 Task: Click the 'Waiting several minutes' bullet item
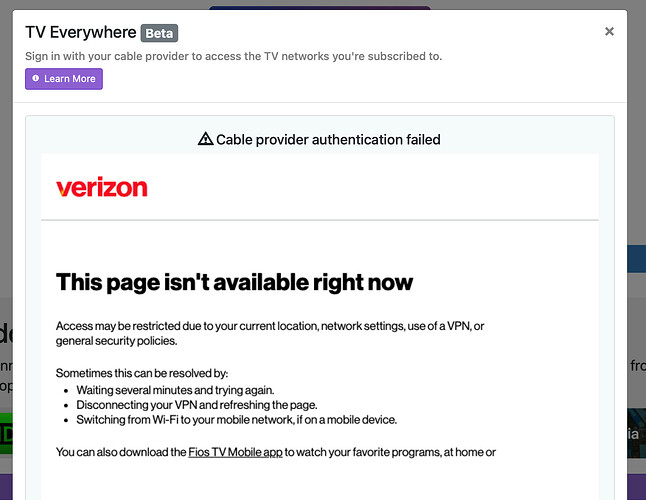(x=175, y=390)
